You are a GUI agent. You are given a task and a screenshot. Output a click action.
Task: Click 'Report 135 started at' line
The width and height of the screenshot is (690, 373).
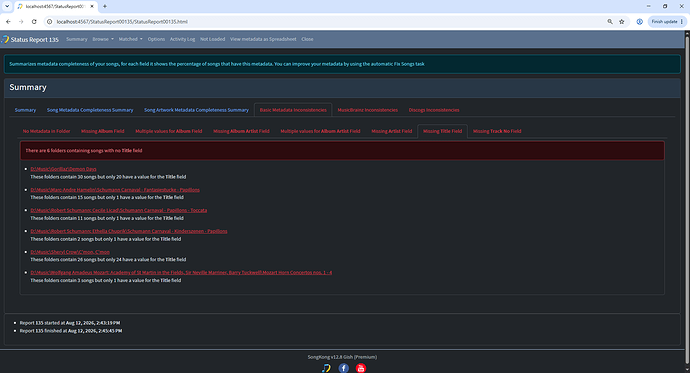pyautogui.click(x=70, y=323)
